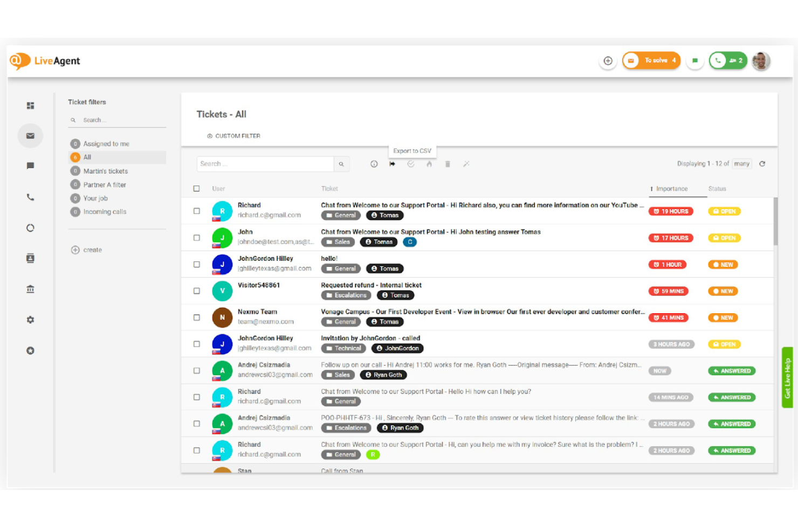Select the Chats speech bubble icon in sidebar
This screenshot has width=798, height=532.
coord(30,166)
